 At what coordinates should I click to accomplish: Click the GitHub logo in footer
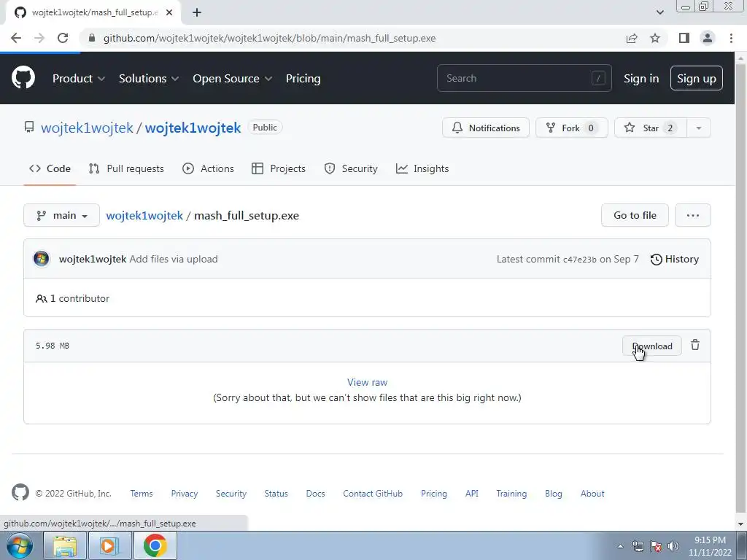point(20,493)
